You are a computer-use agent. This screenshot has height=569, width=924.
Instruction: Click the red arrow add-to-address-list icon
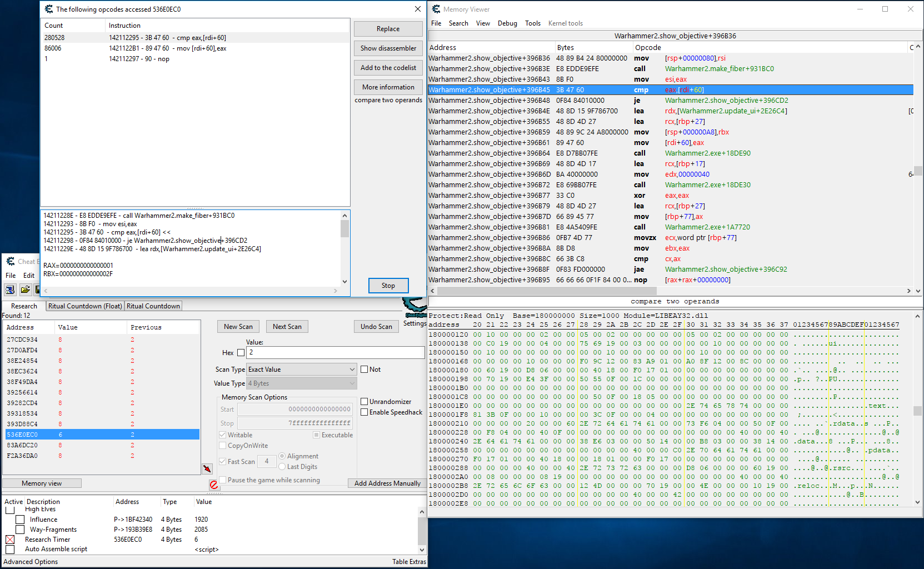207,469
